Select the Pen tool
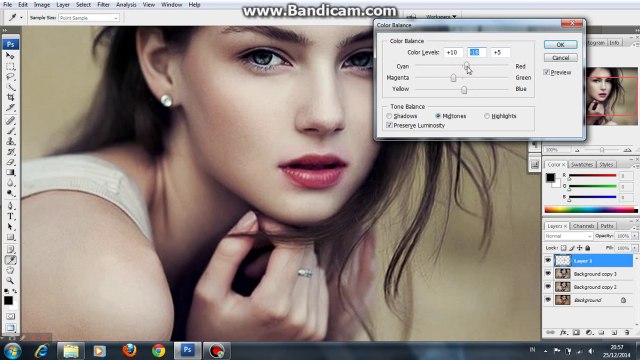 (x=10, y=206)
